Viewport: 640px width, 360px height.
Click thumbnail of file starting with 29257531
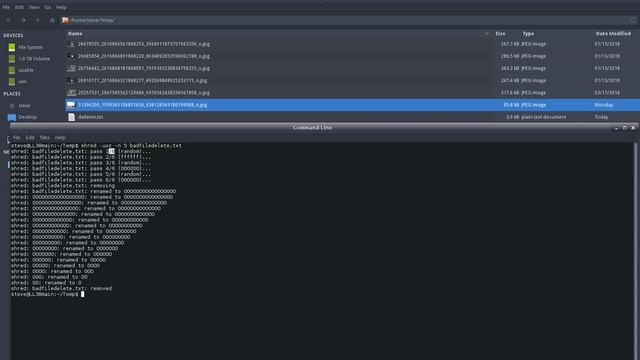click(x=71, y=93)
